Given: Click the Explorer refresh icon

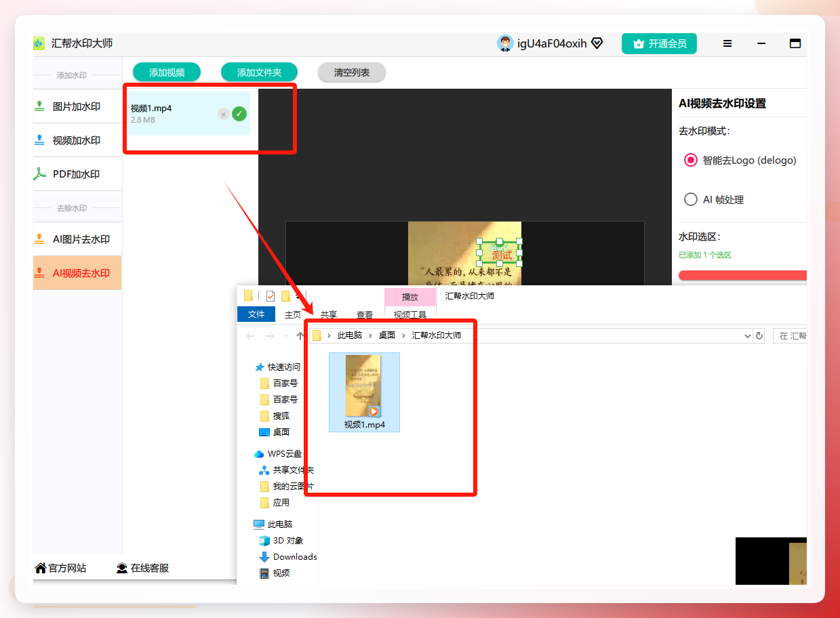Looking at the screenshot, I should (x=759, y=335).
